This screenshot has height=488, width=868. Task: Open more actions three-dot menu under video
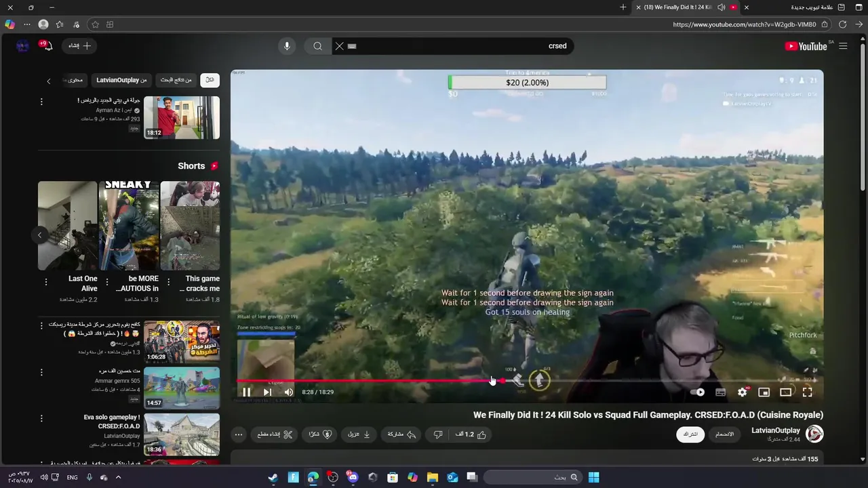(239, 434)
